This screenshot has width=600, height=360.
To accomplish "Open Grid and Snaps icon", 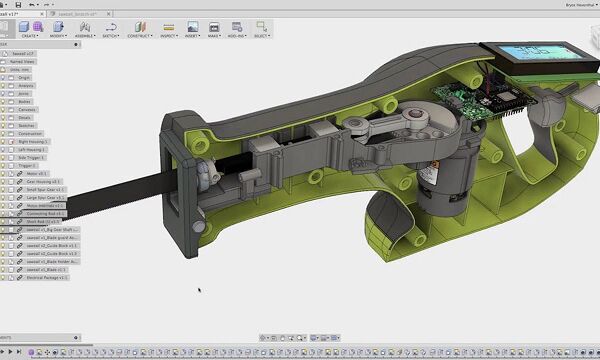I will pyautogui.click(x=324, y=338).
